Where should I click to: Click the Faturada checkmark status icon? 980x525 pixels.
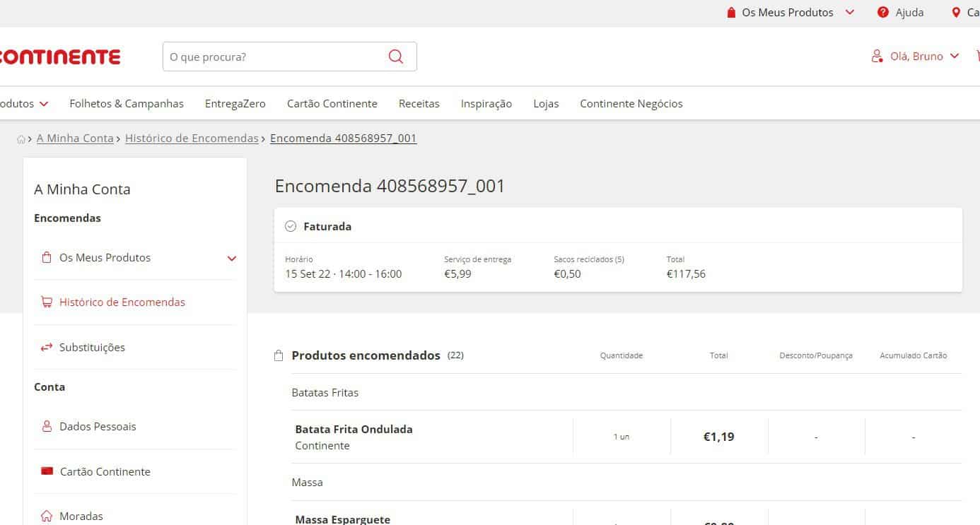290,226
